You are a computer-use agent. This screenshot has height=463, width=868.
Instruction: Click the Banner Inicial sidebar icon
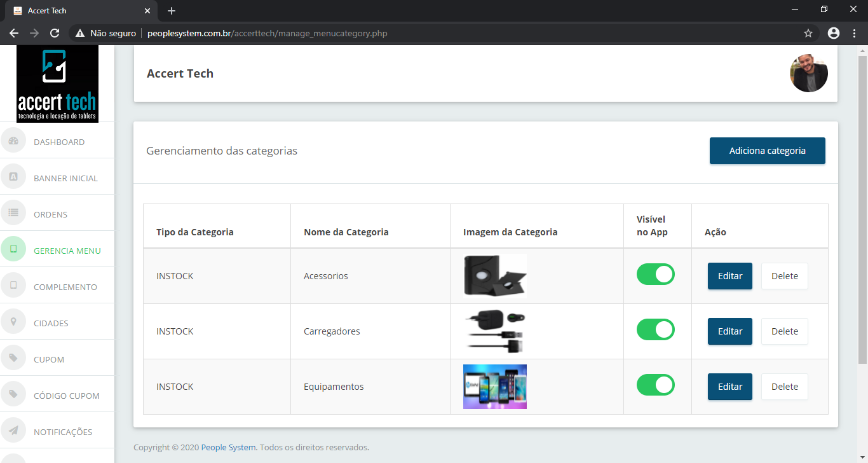[x=13, y=177]
